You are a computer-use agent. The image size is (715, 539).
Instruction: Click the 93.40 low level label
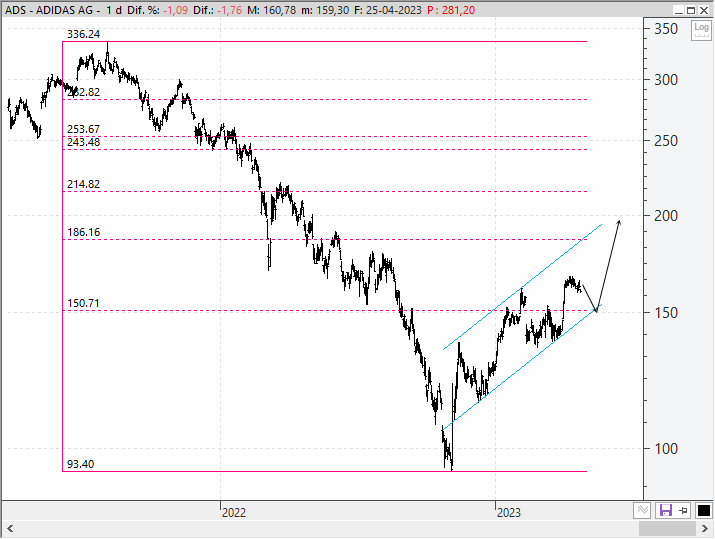(x=80, y=464)
